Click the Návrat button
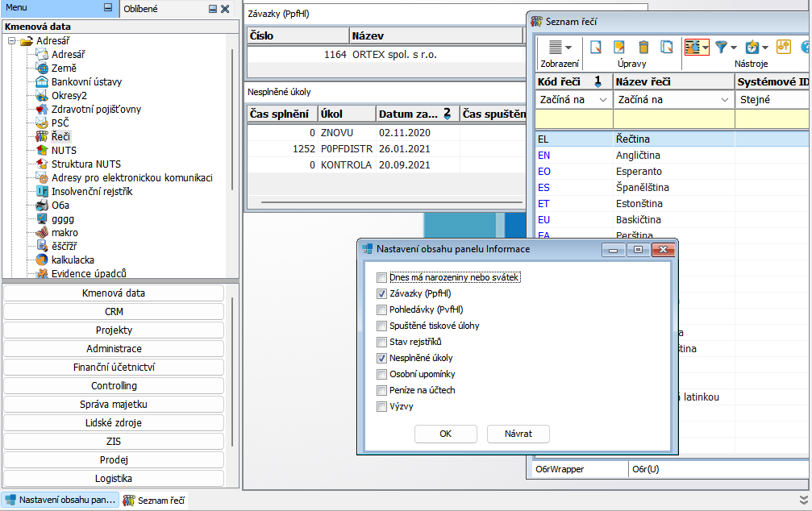Image resolution: width=812 pixels, height=511 pixels. pos(518,434)
